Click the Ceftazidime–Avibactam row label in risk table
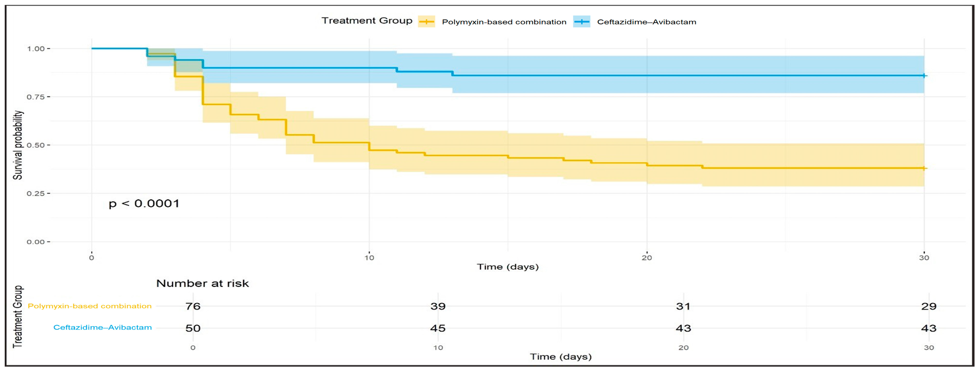 coord(102,328)
